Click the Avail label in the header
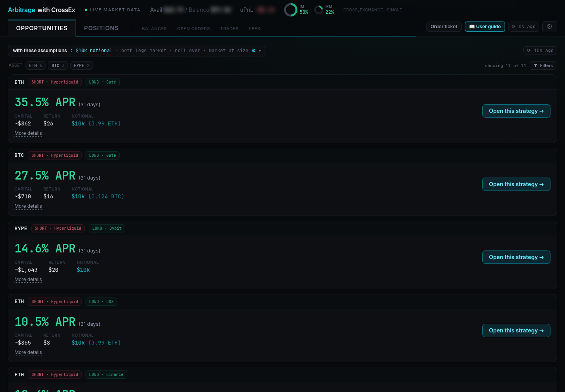Viewport: 565px width, 392px height. [x=156, y=10]
